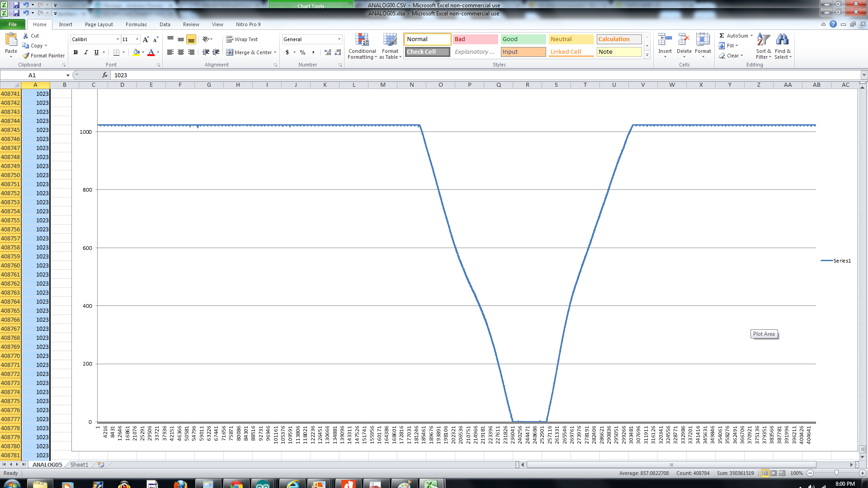Apply percent style
Screen dimensions: 868x488
[302, 52]
